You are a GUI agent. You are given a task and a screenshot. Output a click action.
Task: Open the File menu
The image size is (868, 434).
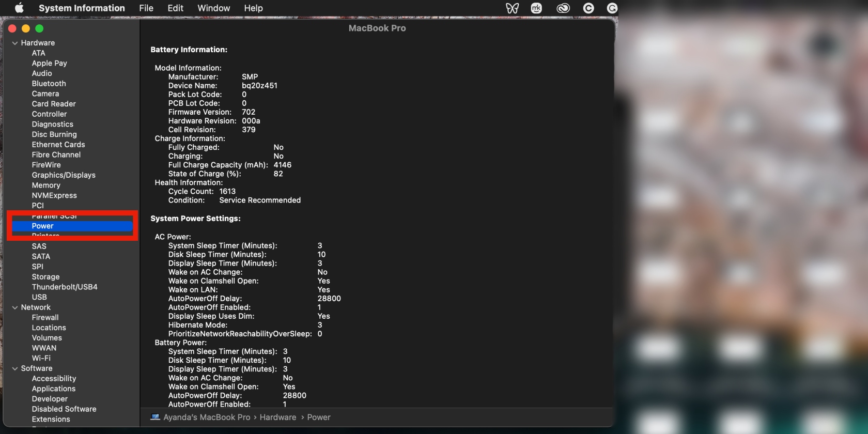(x=146, y=8)
